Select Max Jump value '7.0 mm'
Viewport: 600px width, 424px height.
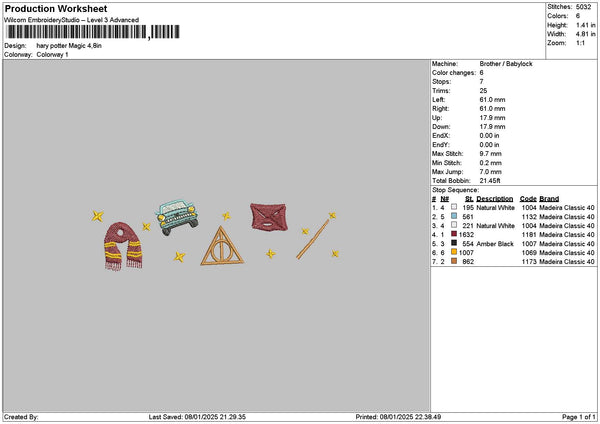[491, 172]
